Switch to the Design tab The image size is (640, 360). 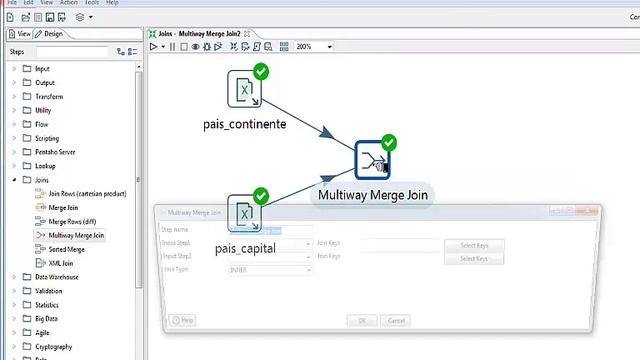pos(49,34)
